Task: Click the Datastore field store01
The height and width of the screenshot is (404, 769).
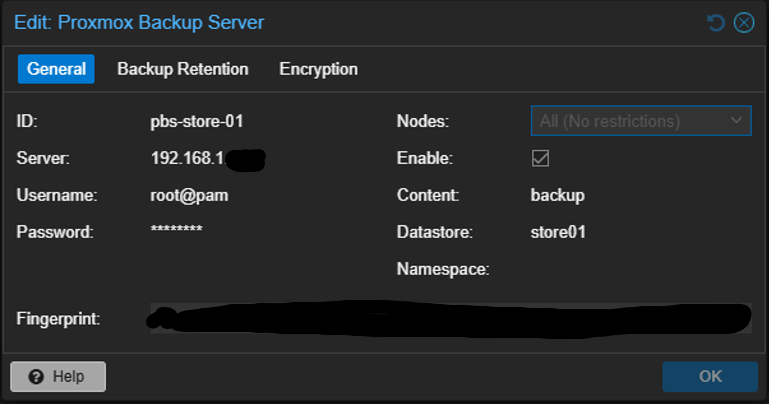Action: (x=558, y=232)
